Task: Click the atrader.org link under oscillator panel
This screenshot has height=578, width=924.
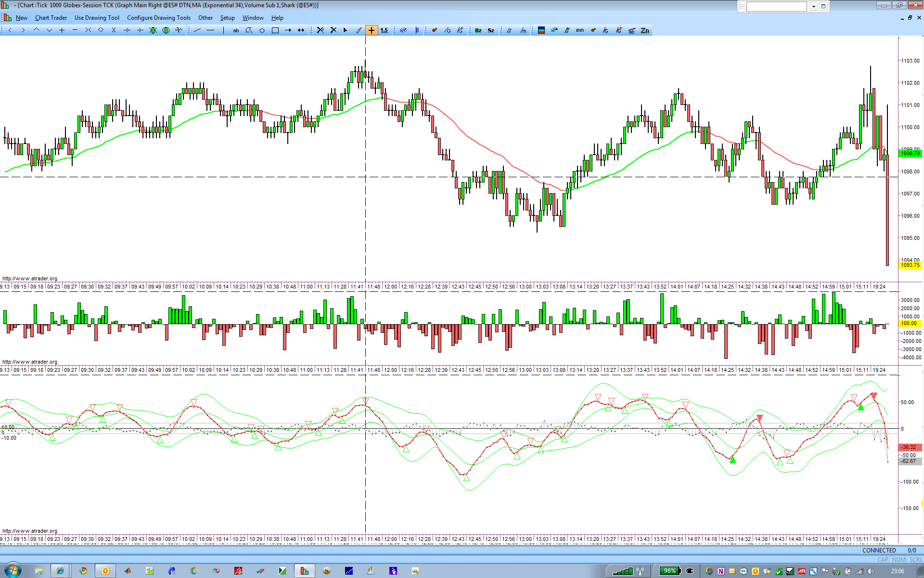Action: pyautogui.click(x=30, y=531)
